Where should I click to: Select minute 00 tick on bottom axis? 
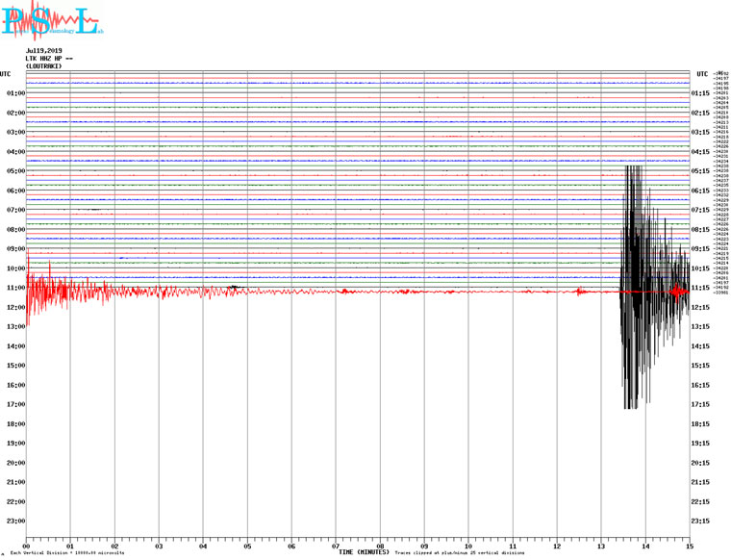pyautogui.click(x=26, y=546)
